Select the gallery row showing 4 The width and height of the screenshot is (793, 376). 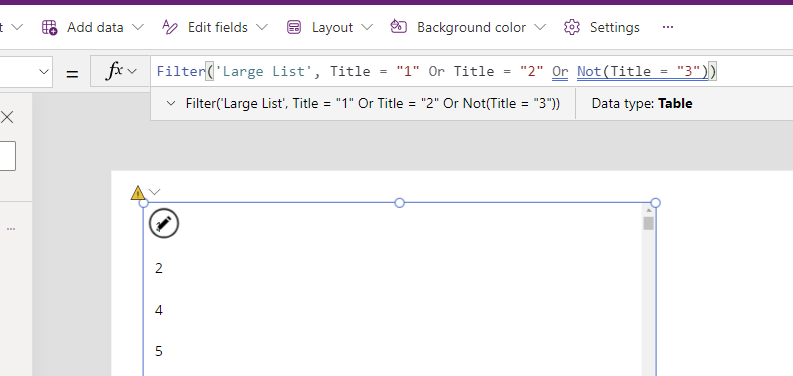pos(392,310)
